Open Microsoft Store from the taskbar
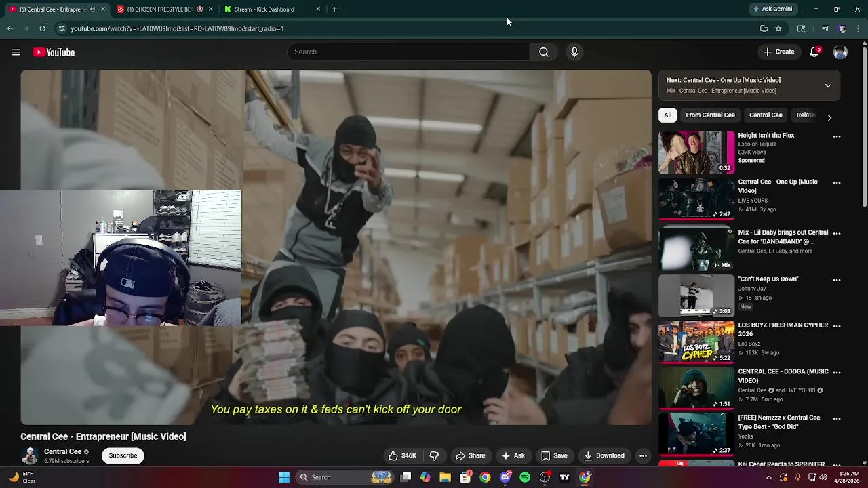 pos(465,477)
